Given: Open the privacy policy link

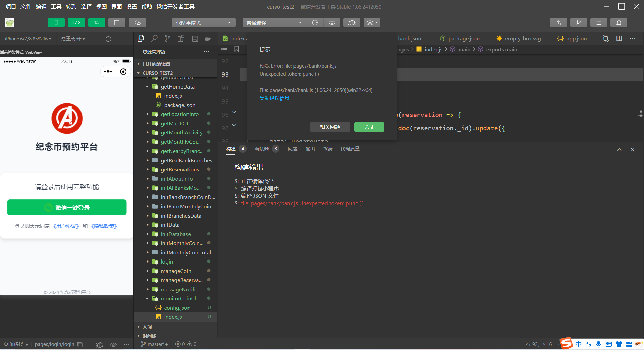Looking at the screenshot, I should coord(104,226).
